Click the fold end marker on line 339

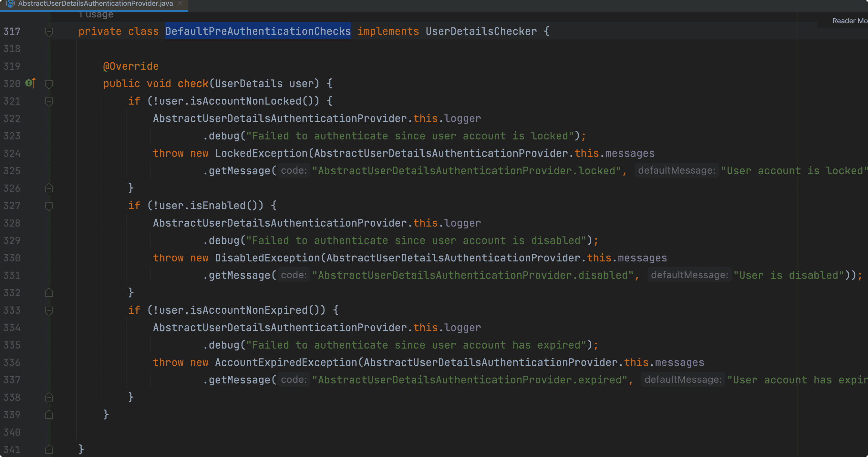(x=49, y=415)
